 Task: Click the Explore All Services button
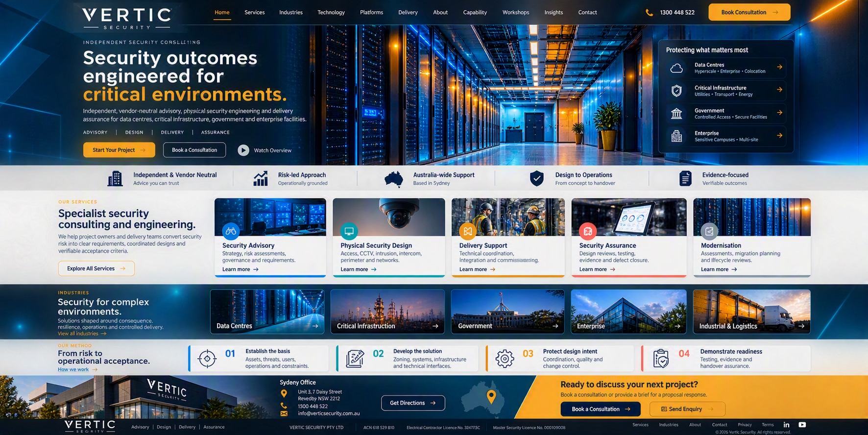click(96, 268)
